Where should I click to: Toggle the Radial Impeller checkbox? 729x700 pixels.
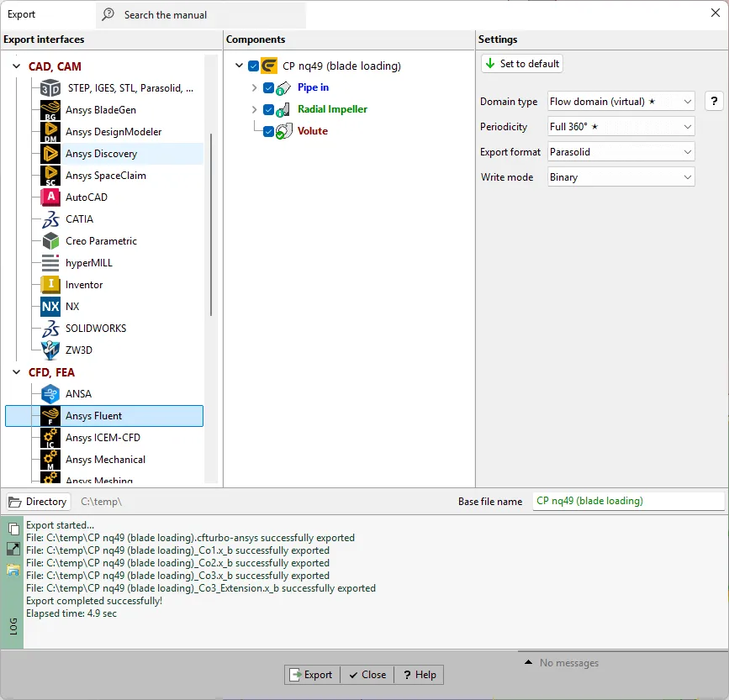pos(268,109)
